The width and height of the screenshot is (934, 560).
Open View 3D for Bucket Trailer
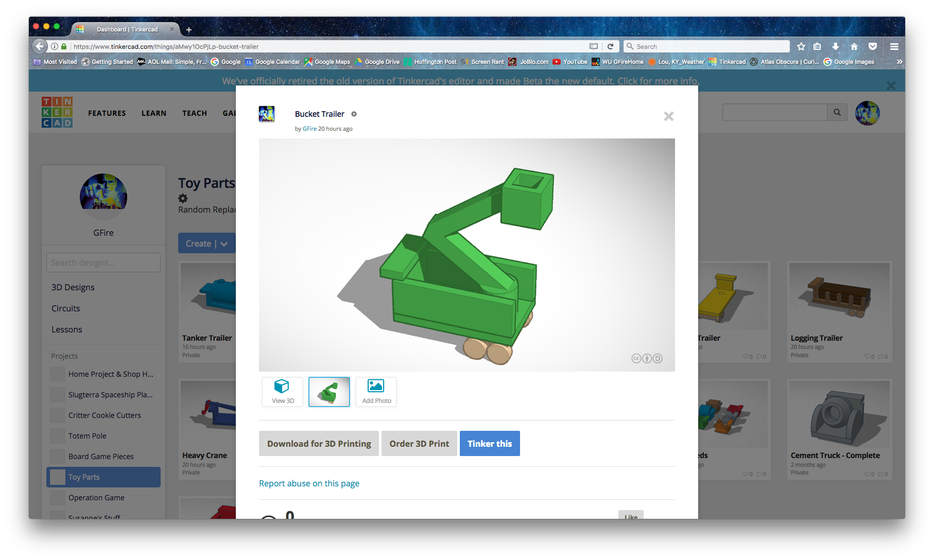click(x=283, y=392)
